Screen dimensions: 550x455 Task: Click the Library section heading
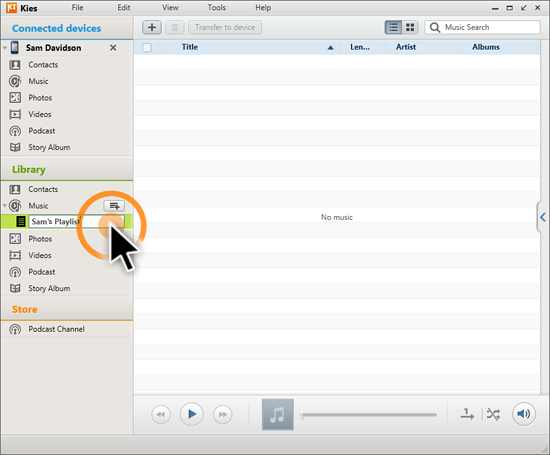[29, 170]
